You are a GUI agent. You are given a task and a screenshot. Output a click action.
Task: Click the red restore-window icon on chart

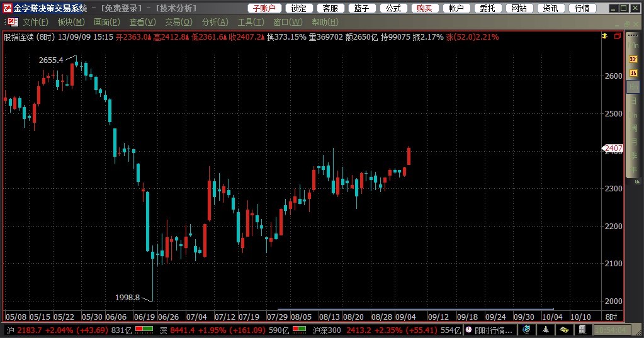[x=618, y=37]
